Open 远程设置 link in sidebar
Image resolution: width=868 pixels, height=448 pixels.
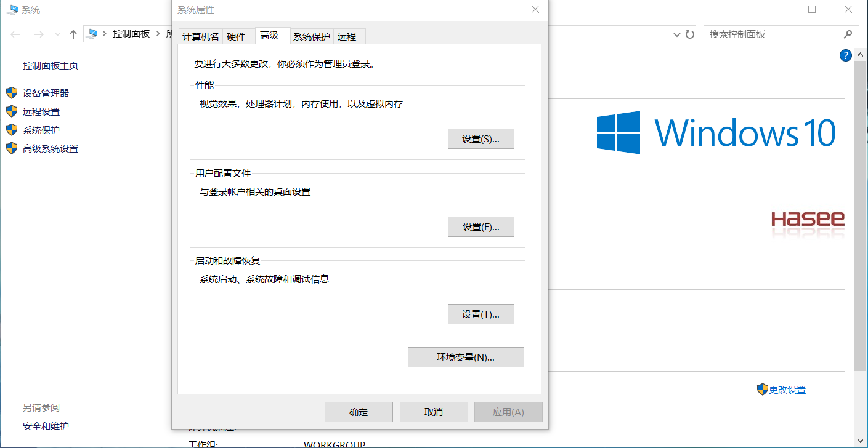click(41, 111)
